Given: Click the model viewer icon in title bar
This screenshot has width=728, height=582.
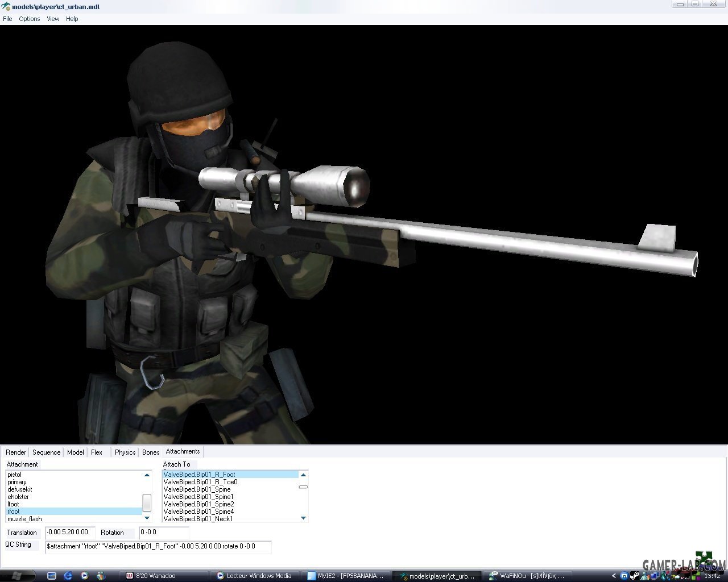Looking at the screenshot, I should (6, 7).
